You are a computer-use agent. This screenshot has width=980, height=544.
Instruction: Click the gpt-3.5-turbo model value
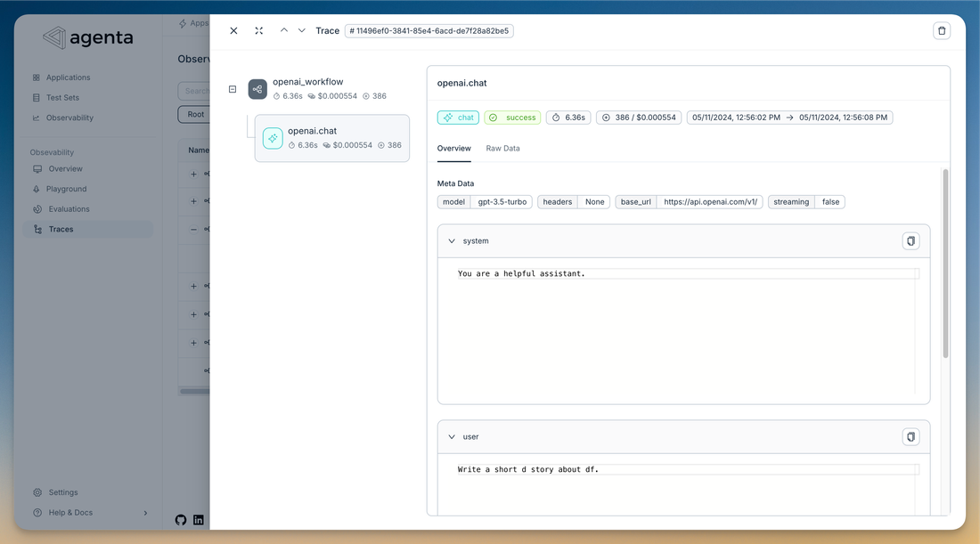click(502, 202)
